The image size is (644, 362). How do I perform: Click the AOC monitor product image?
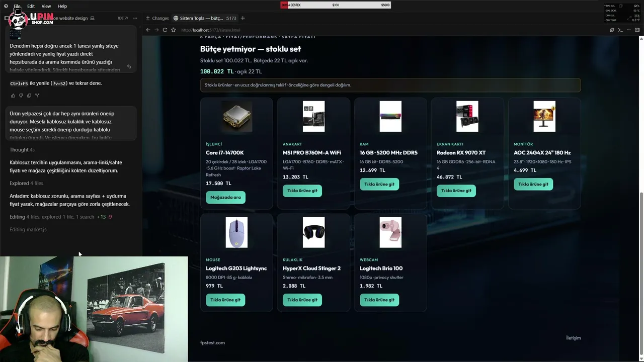pos(544,116)
